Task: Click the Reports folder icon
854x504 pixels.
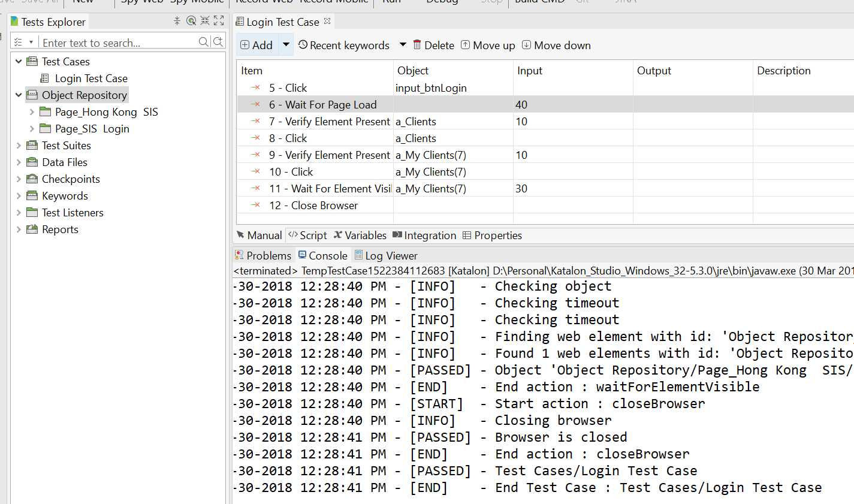Action: point(32,229)
